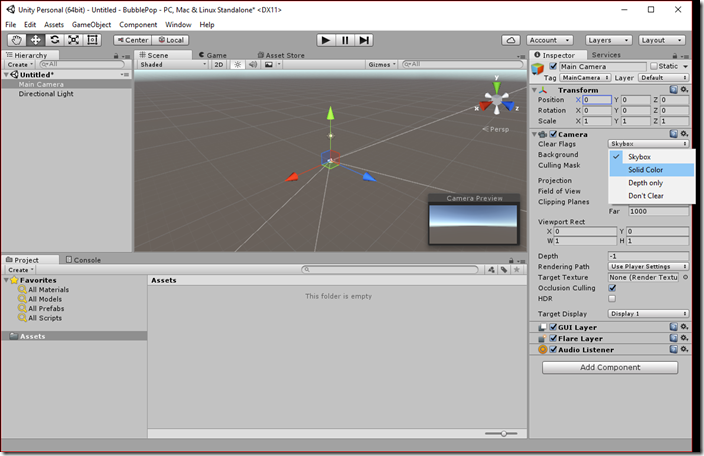
Task: Select the Scale tool icon
Action: (73, 40)
